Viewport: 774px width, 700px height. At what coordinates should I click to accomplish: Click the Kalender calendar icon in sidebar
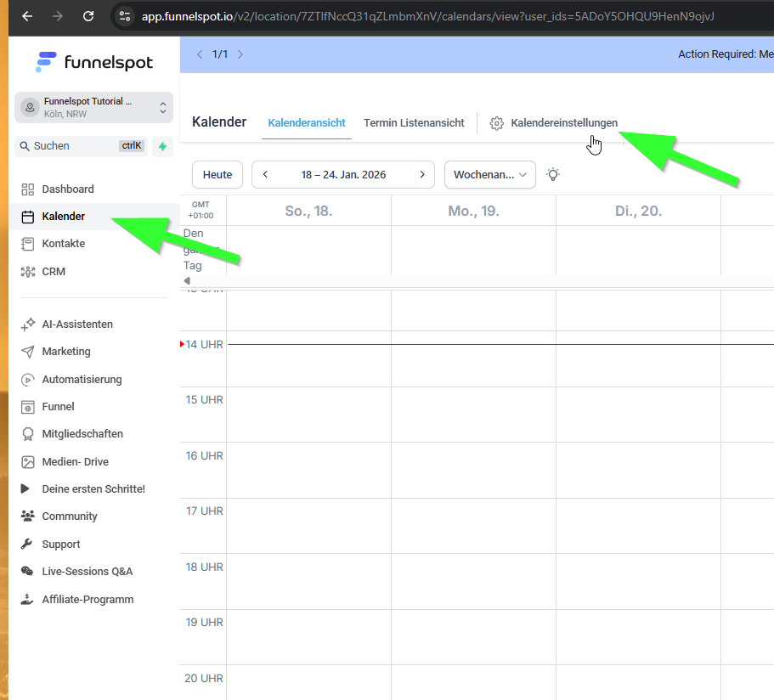tap(28, 217)
